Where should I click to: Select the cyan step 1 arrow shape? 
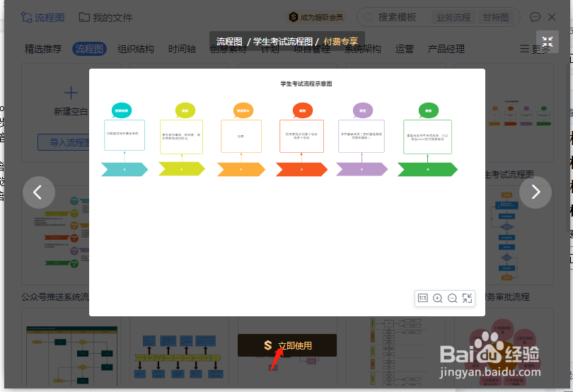point(125,169)
